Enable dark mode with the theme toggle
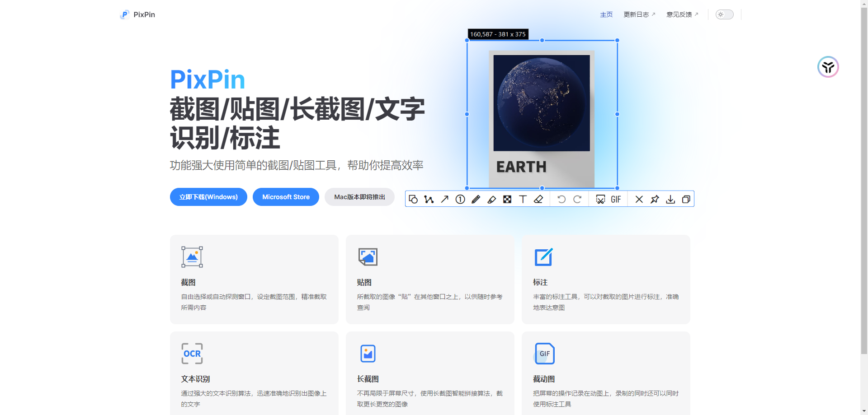This screenshot has width=868, height=415. coord(724,14)
